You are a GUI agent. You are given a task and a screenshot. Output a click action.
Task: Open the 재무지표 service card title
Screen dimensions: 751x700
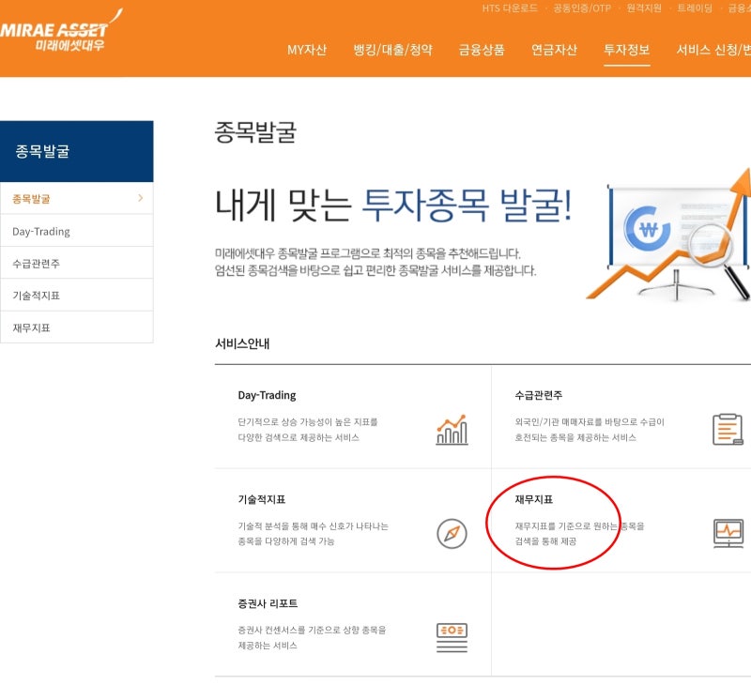tap(533, 499)
